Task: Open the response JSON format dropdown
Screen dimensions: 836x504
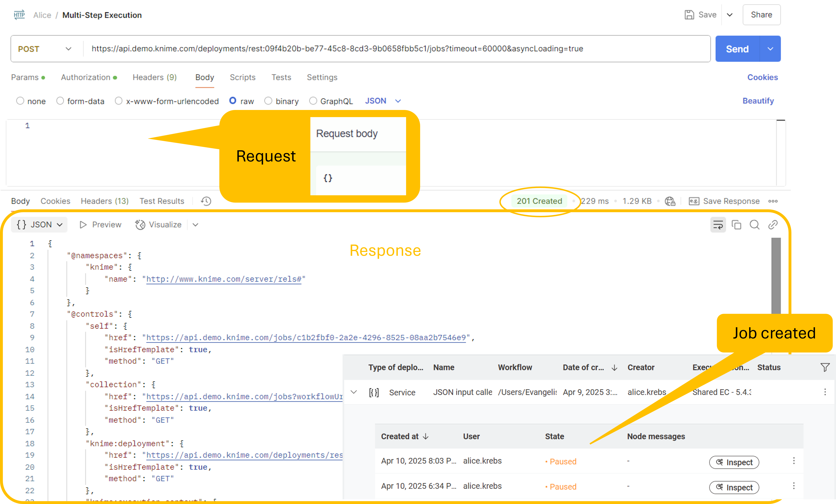Action: click(39, 225)
